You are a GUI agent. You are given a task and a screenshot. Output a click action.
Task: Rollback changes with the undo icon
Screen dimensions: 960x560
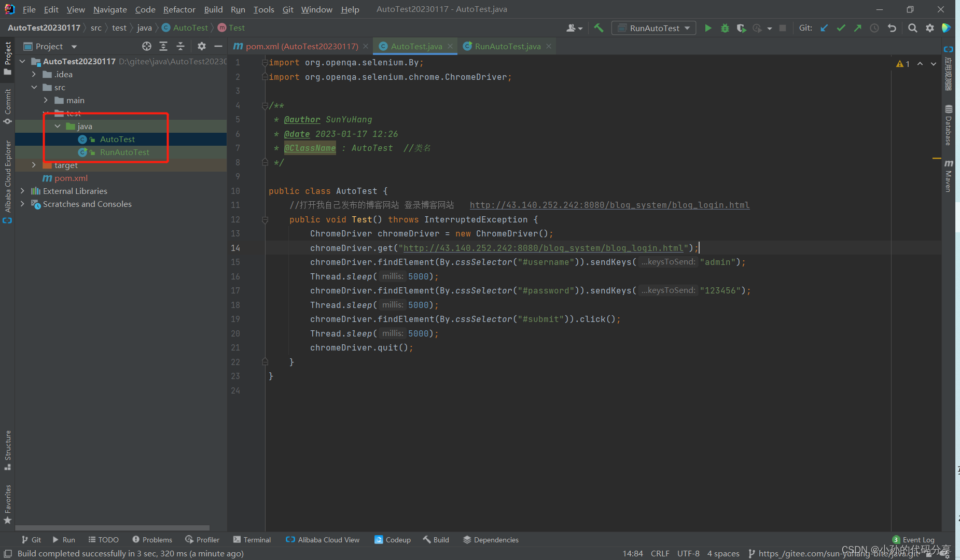[892, 28]
